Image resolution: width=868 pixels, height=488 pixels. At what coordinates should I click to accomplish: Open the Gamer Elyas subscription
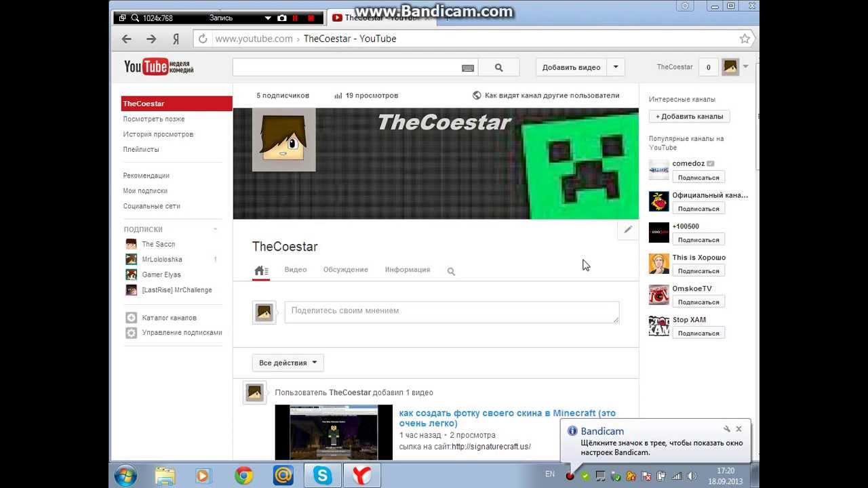(x=161, y=274)
